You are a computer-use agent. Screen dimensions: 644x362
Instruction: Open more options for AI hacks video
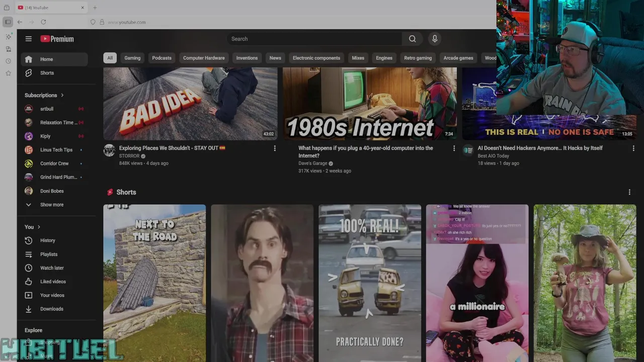(x=633, y=148)
